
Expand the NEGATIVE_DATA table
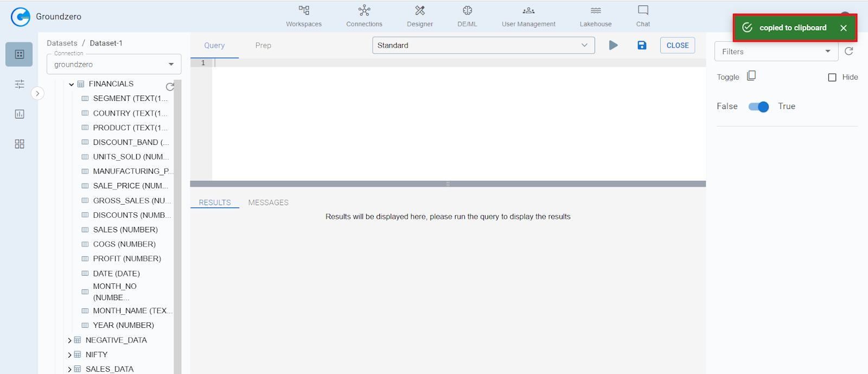click(69, 340)
